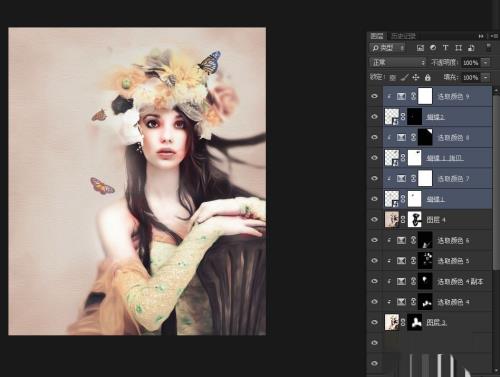The height and width of the screenshot is (377, 500).
Task: Toggle visibility of 选取颜色 7 layer
Action: [374, 179]
